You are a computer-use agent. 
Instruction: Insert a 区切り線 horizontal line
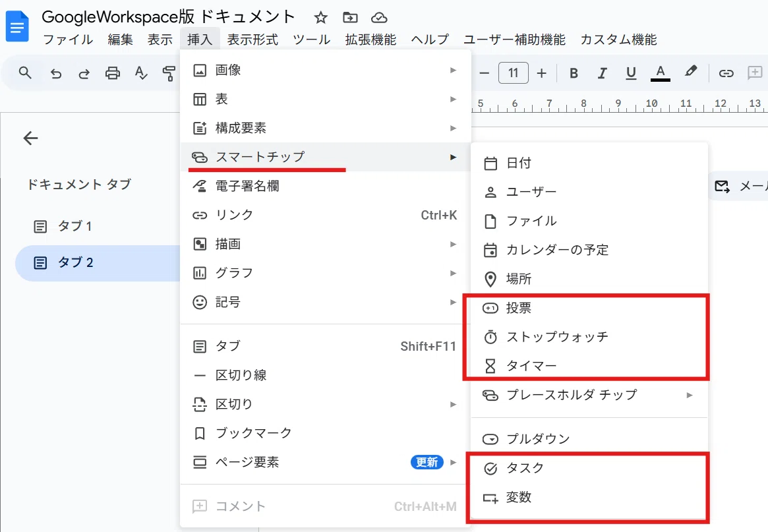tap(326, 375)
